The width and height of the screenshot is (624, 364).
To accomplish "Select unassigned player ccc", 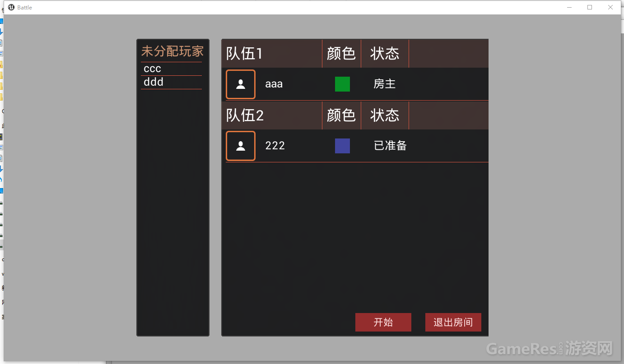I will (152, 69).
